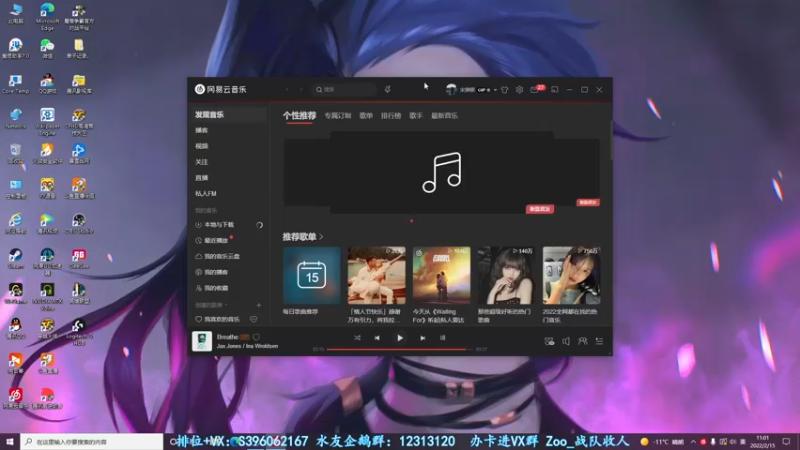
Task: Open the skin theme shirt icon
Action: pos(505,90)
